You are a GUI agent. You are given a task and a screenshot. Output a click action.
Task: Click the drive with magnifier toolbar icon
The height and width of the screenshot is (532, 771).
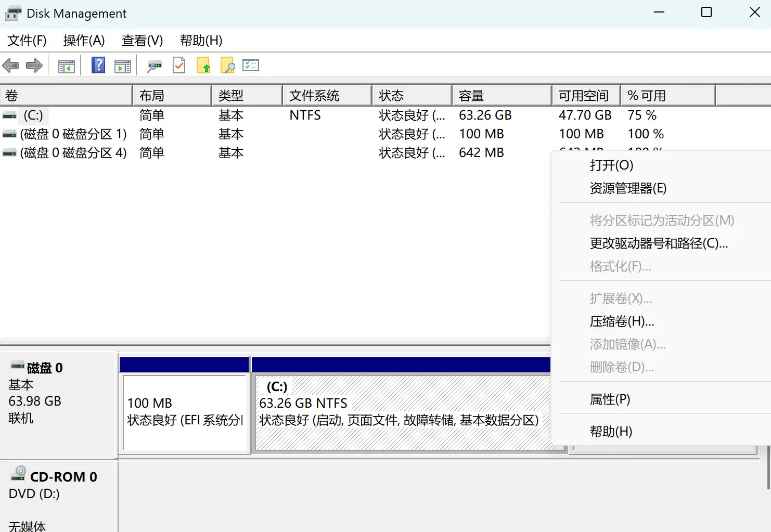155,66
